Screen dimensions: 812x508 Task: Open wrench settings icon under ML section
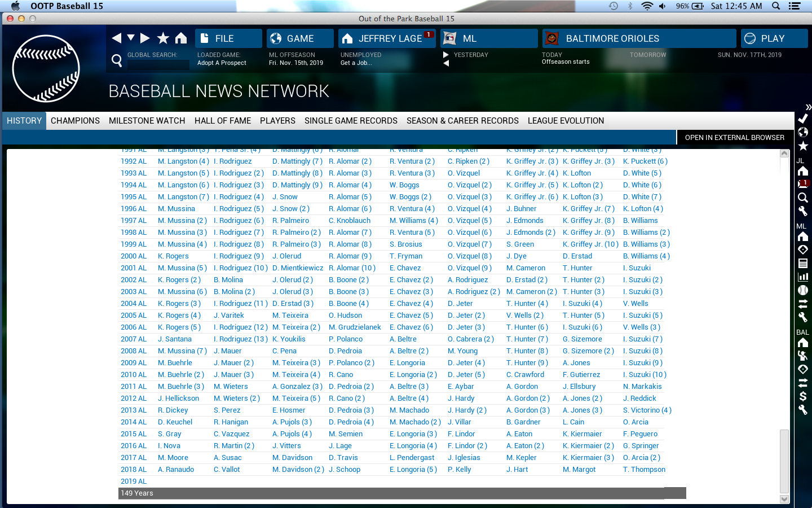tap(803, 317)
